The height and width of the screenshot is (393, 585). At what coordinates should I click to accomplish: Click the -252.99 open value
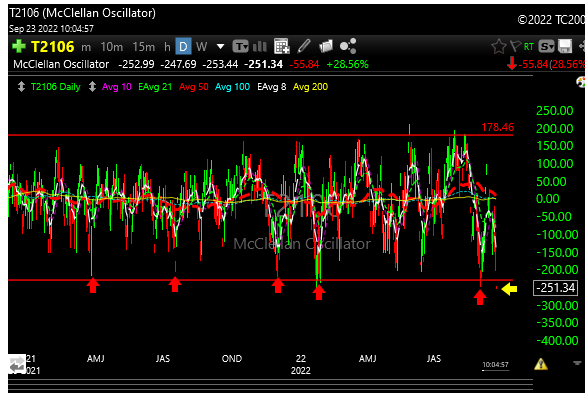136,64
